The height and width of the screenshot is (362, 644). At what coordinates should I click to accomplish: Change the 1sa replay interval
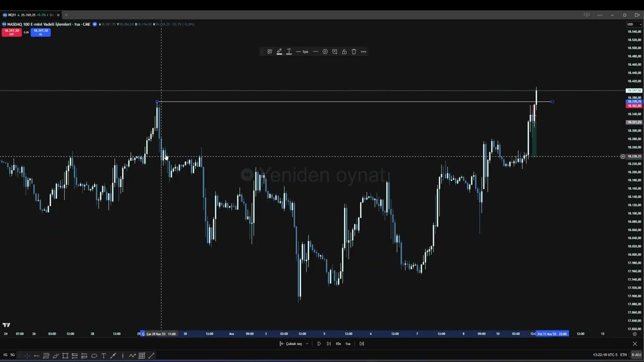(x=348, y=344)
